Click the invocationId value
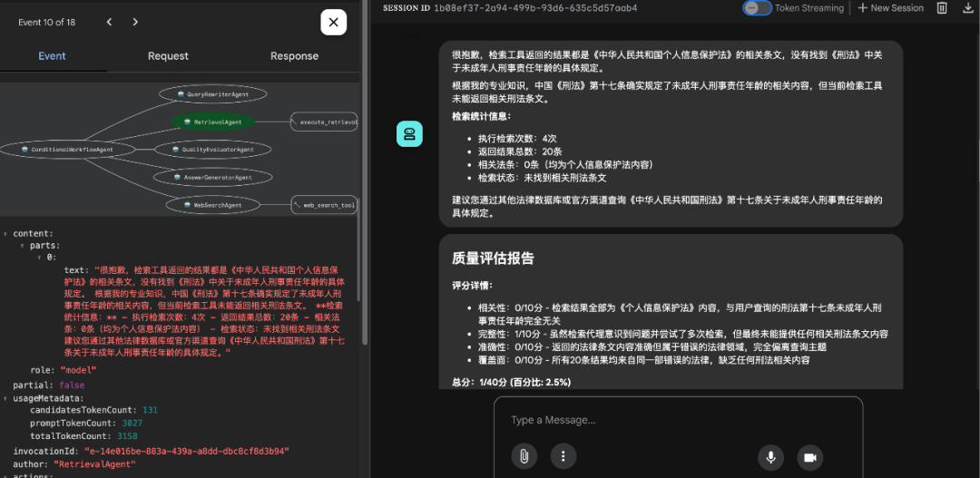980x478 pixels. pyautogui.click(x=186, y=451)
